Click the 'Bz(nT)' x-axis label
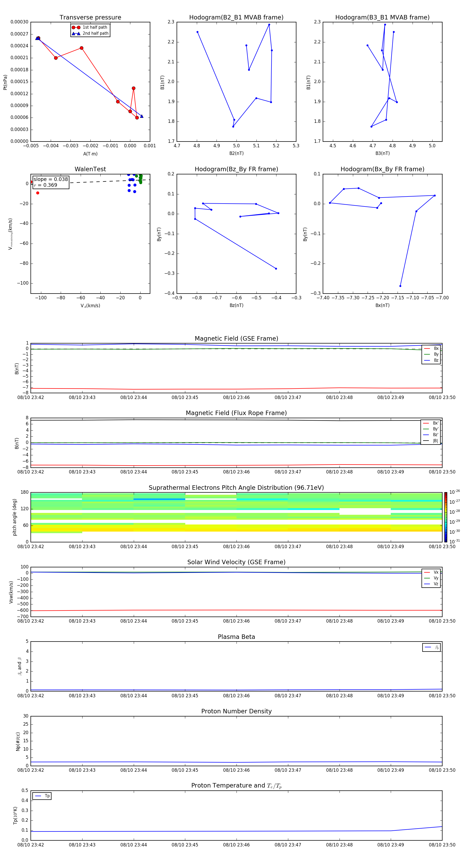 [236, 305]
